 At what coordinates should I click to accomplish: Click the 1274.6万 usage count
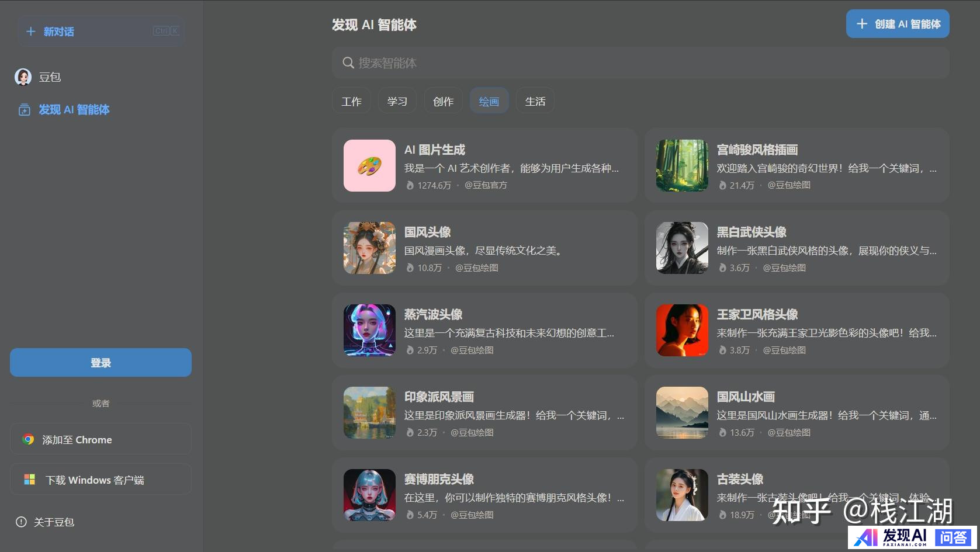434,185
